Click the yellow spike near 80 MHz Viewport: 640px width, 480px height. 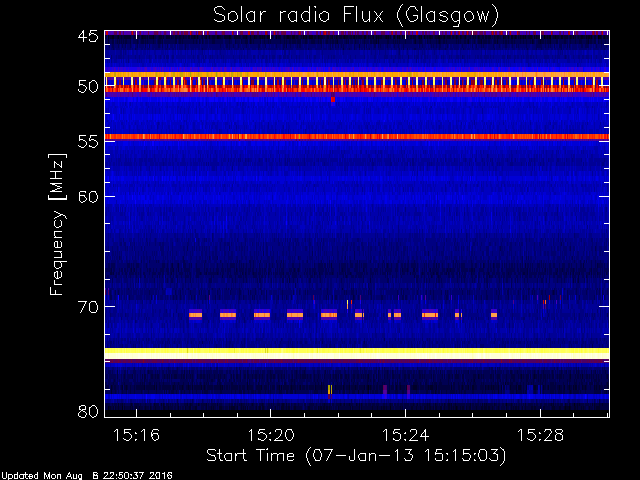pyautogui.click(x=330, y=389)
